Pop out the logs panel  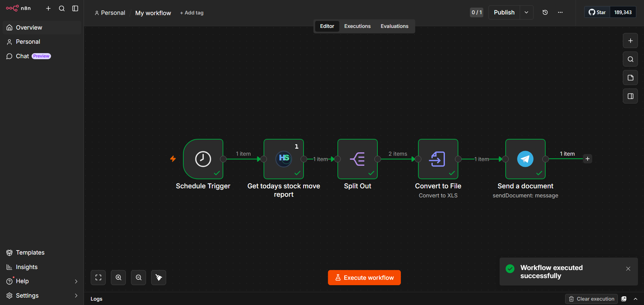click(x=624, y=299)
